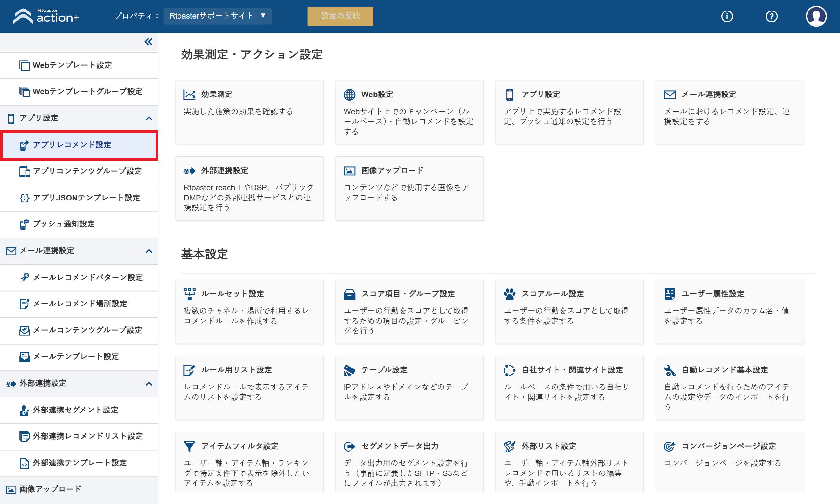Click text コンバージョンページを設定する
The height and width of the screenshot is (504, 840).
[723, 463]
